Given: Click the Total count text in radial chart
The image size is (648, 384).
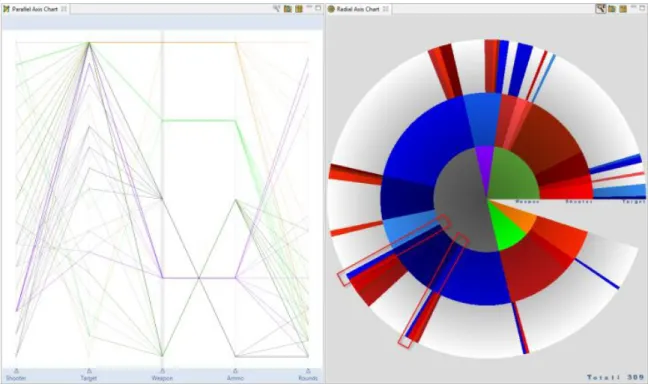Looking at the screenshot, I should (x=615, y=377).
